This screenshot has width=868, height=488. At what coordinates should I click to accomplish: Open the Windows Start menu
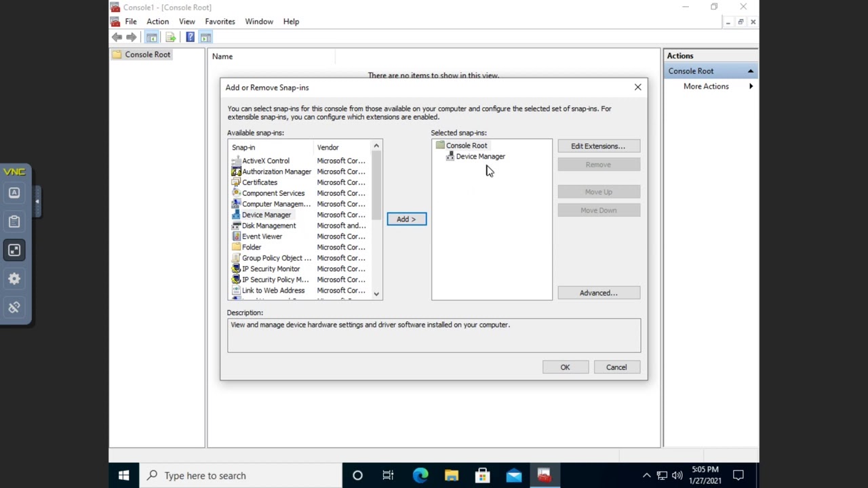pyautogui.click(x=124, y=475)
